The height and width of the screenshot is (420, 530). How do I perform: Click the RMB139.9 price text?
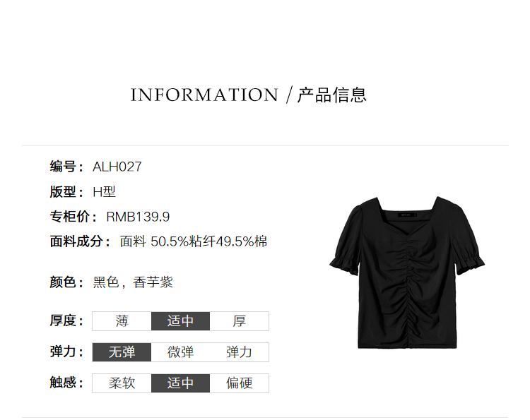[x=138, y=217]
